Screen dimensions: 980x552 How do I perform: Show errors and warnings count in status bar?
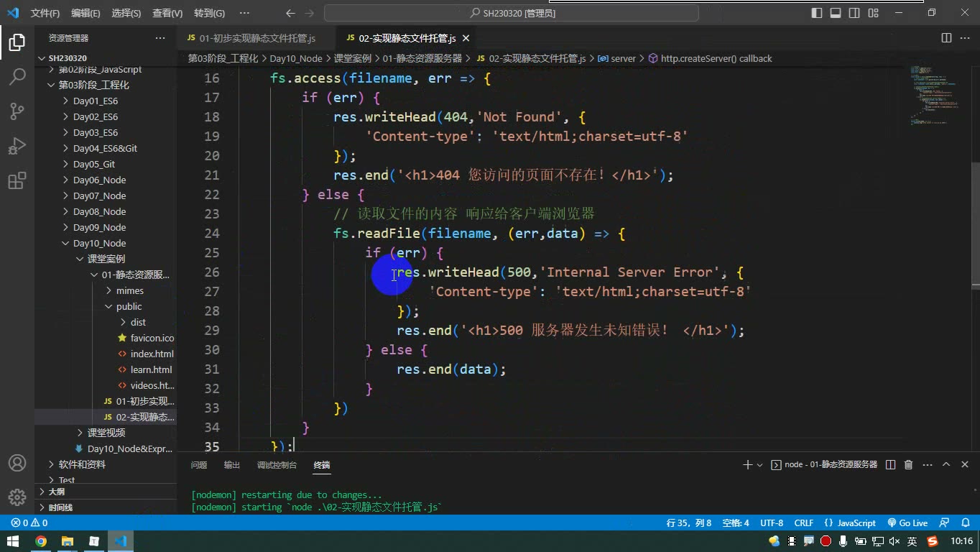point(29,523)
